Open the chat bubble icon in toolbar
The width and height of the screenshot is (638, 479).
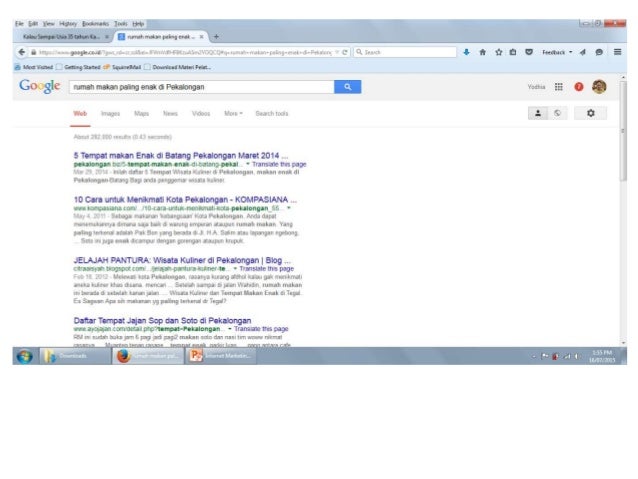[x=599, y=52]
